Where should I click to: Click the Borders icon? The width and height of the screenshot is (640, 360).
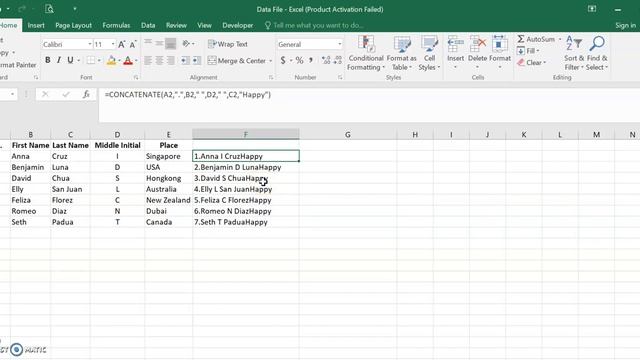91,60
